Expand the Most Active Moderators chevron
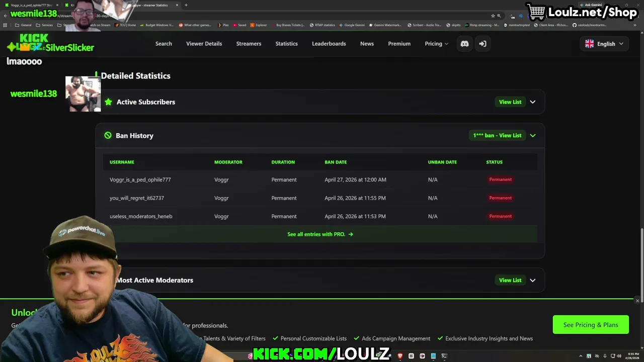 pyautogui.click(x=533, y=280)
